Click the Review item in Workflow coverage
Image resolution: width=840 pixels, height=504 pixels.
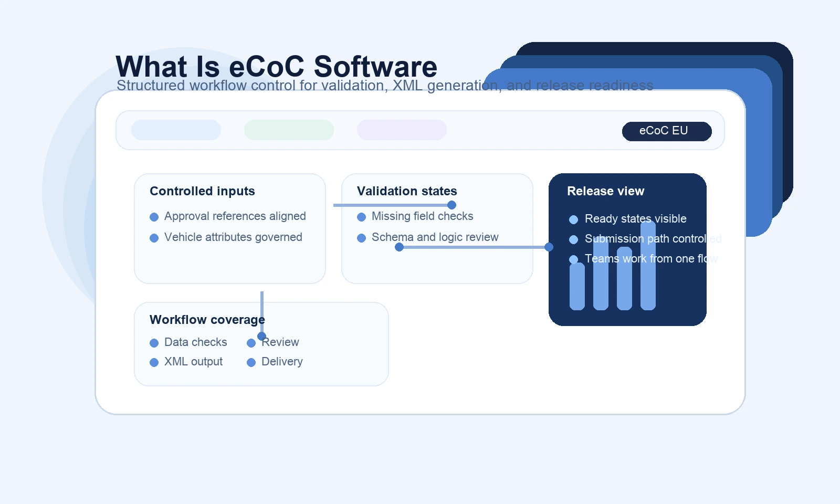pyautogui.click(x=281, y=342)
